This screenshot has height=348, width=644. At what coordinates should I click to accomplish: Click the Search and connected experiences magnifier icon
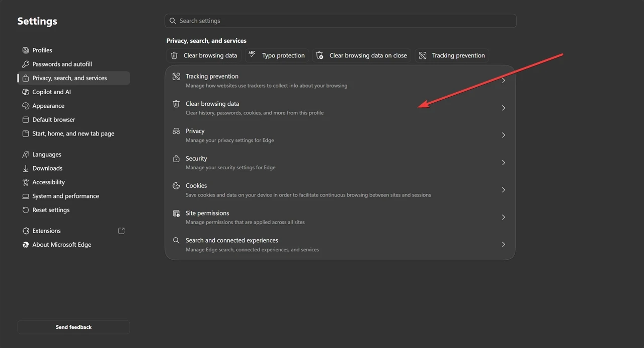click(176, 240)
